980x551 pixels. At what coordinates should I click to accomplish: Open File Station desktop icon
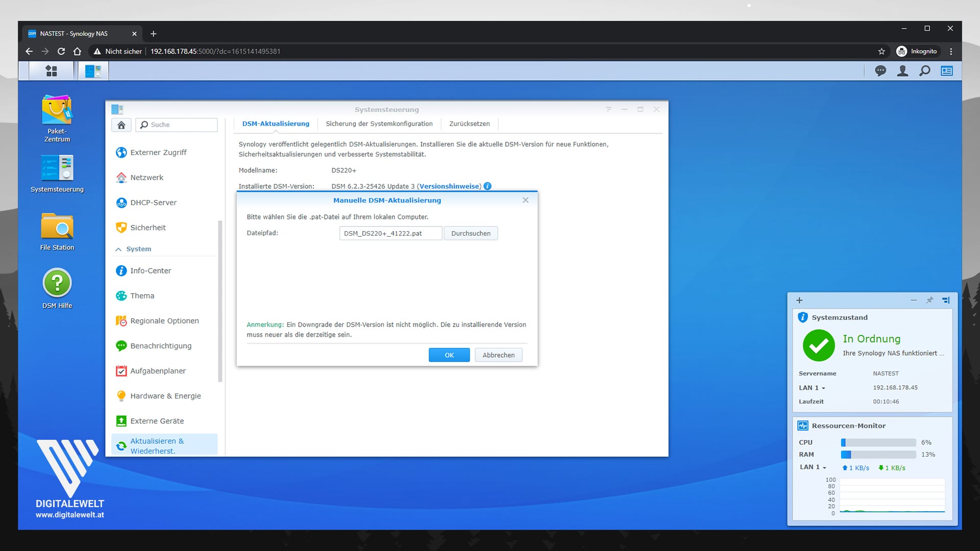pyautogui.click(x=57, y=232)
